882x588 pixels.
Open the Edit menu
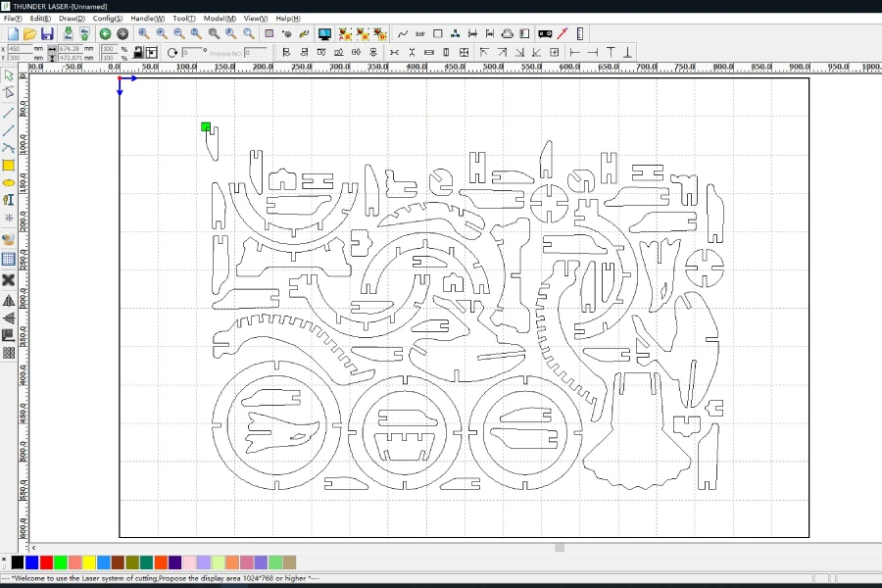pos(40,19)
